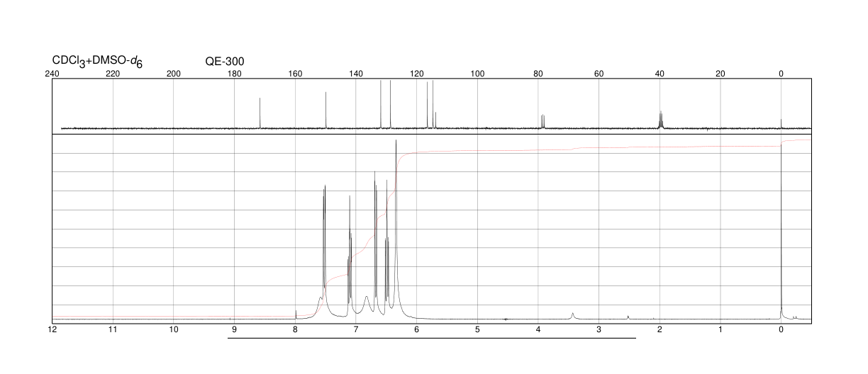Click the small peak near 3.4 ppm
Viewport: 868px width, 374px height.
tap(572, 315)
